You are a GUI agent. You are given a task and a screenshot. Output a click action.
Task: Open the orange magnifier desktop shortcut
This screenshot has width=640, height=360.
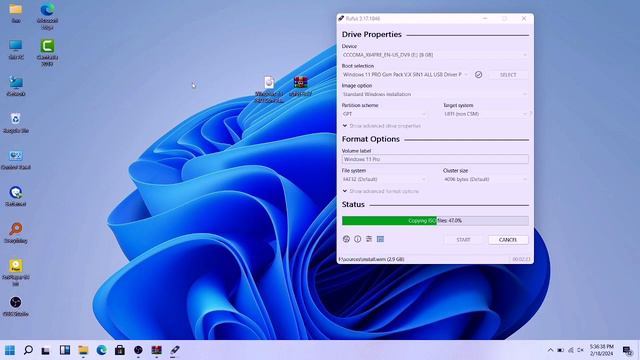[x=16, y=233]
